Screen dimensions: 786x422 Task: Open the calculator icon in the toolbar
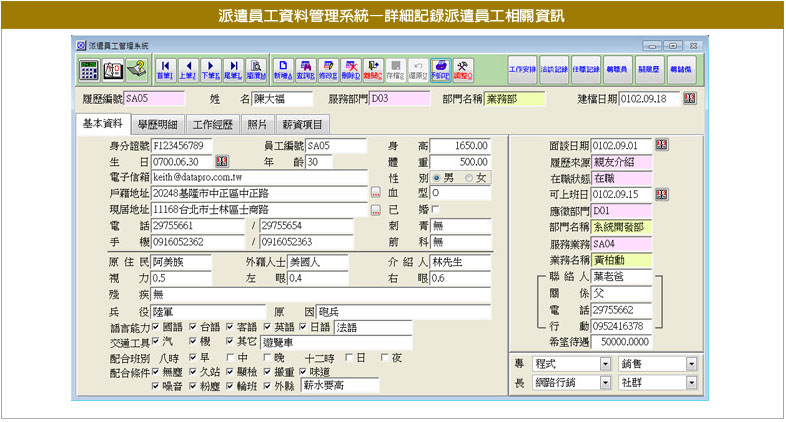[89, 69]
